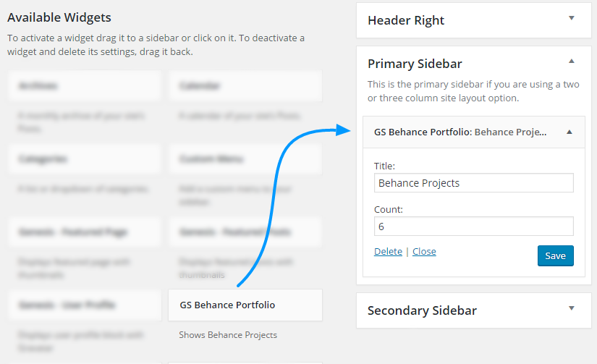This screenshot has width=597, height=364.
Task: Click the Header Right heading text
Action: point(406,20)
